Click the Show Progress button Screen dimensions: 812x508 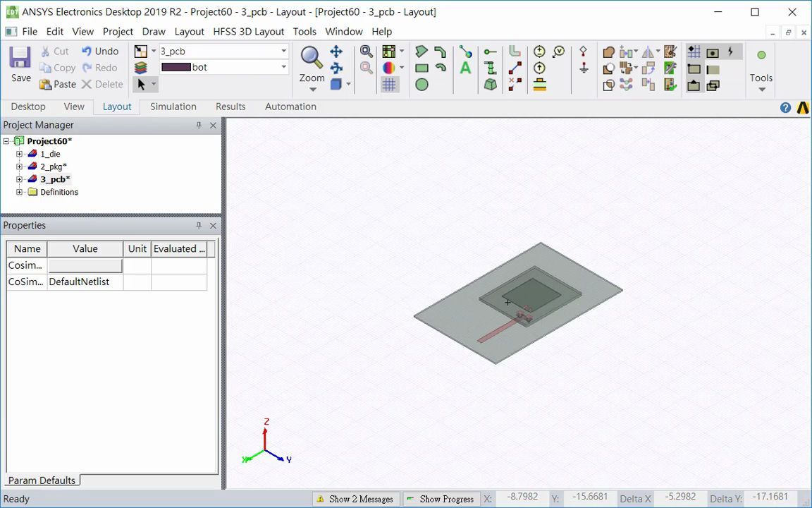[441, 500]
